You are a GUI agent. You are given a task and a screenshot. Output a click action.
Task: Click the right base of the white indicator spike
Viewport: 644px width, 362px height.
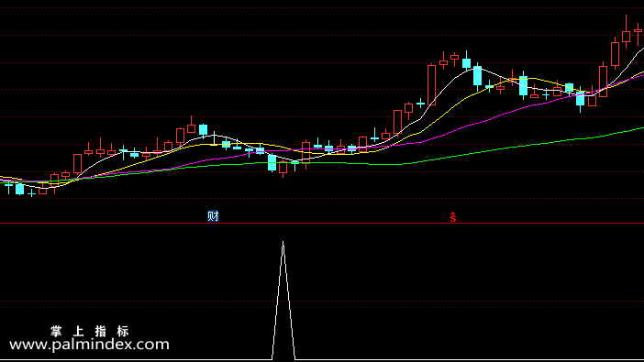click(x=294, y=359)
